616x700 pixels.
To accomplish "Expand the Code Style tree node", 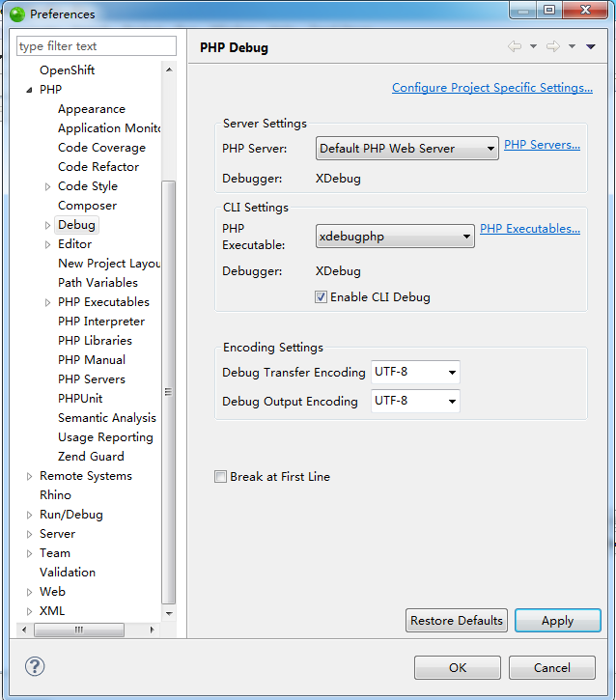I will [x=47, y=186].
